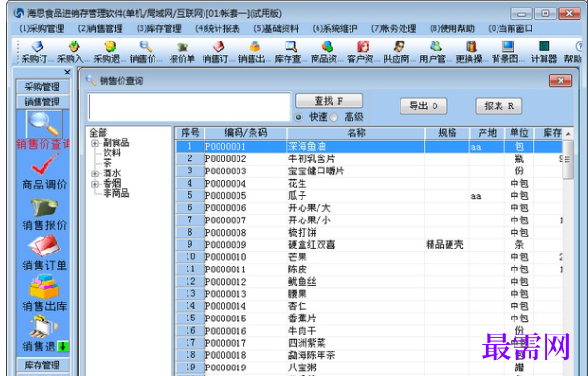The width and height of the screenshot is (588, 376).
Task: Open 商品调价 red checkmark sidebar icon
Action: tap(44, 164)
